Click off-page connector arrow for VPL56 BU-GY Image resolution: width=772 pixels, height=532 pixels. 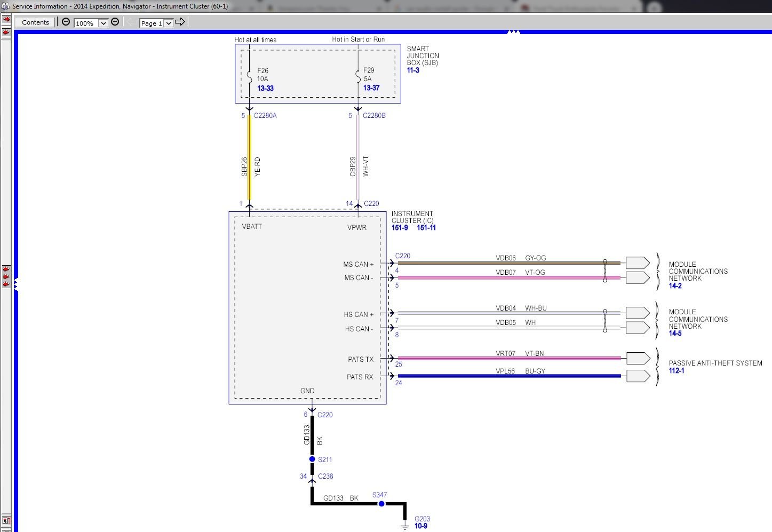pyautogui.click(x=637, y=376)
